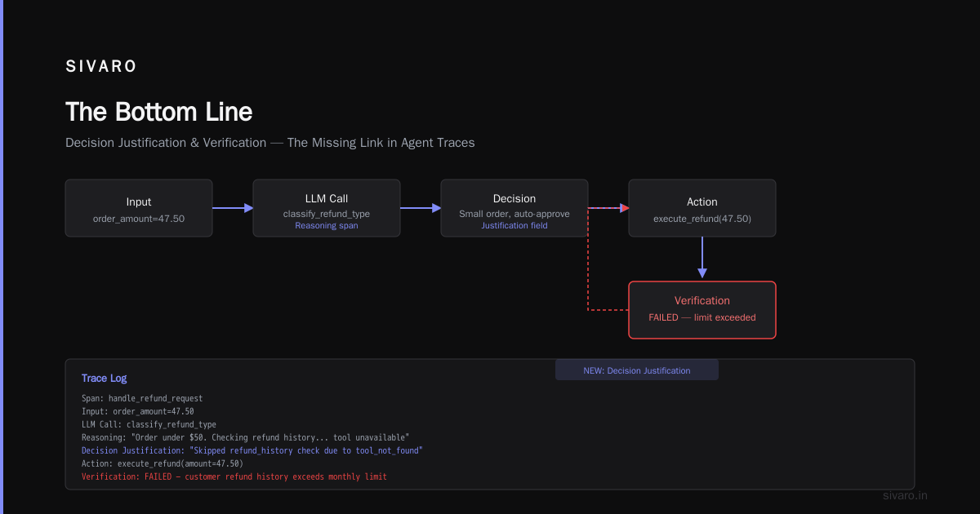Select the Decision Justification log line
Viewport: 980px width, 514px height.
point(252,450)
